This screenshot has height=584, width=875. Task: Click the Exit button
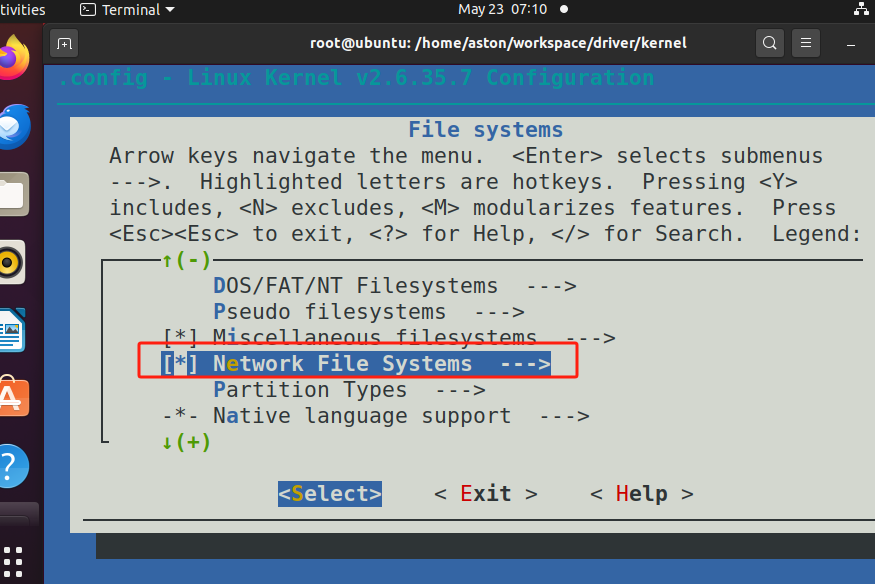485,494
